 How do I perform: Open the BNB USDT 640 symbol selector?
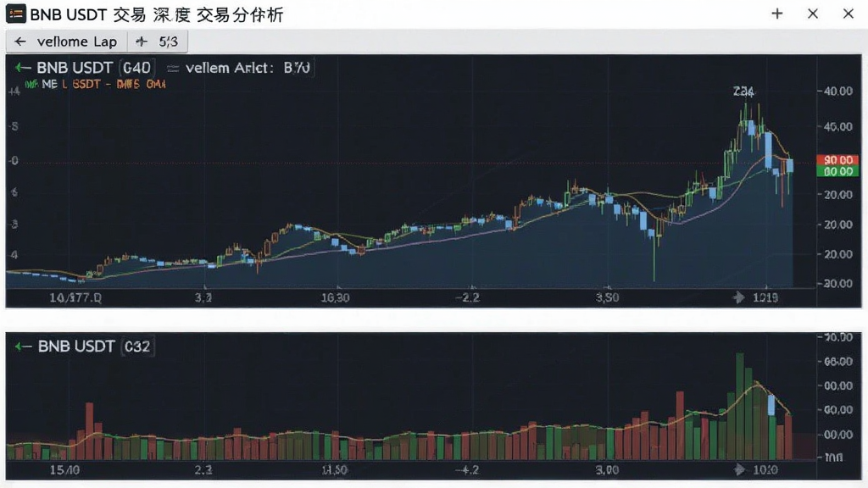click(x=93, y=68)
